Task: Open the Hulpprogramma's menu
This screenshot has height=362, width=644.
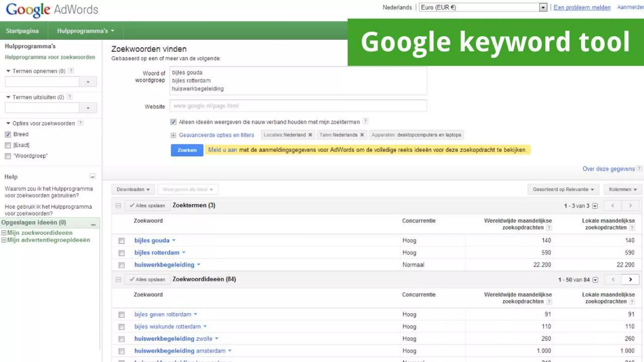Action: coord(85,31)
